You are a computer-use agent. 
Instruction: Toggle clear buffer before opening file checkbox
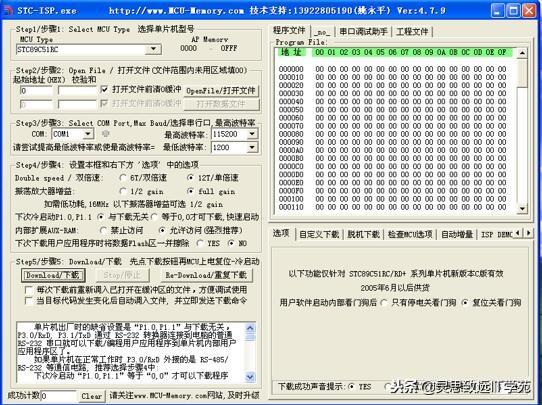(104, 90)
